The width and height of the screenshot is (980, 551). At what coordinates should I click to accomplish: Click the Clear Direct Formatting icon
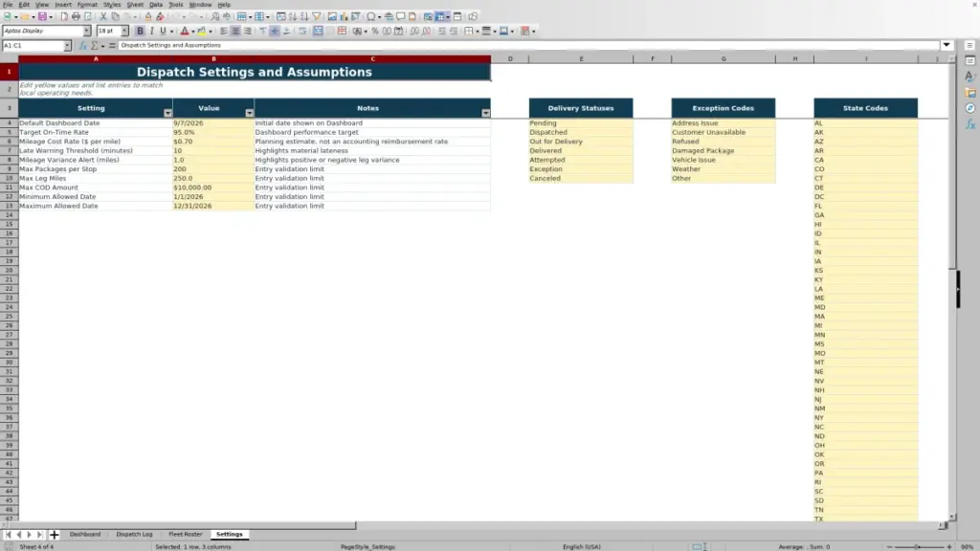160,16
